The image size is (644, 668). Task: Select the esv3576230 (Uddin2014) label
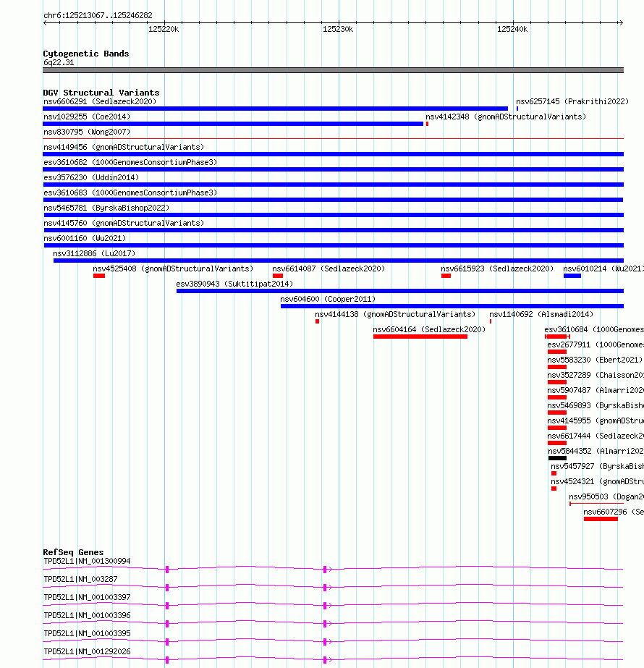tap(91, 177)
